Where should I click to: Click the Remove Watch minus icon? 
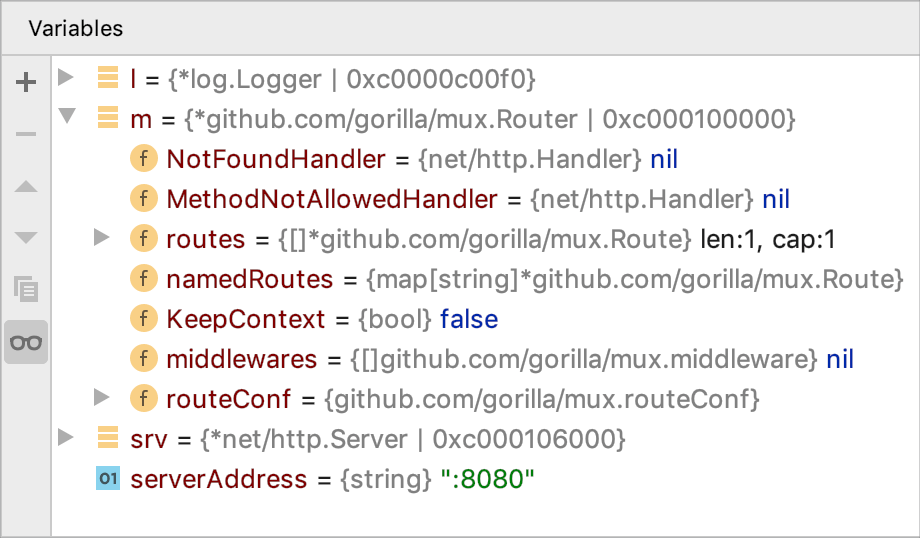(x=26, y=134)
